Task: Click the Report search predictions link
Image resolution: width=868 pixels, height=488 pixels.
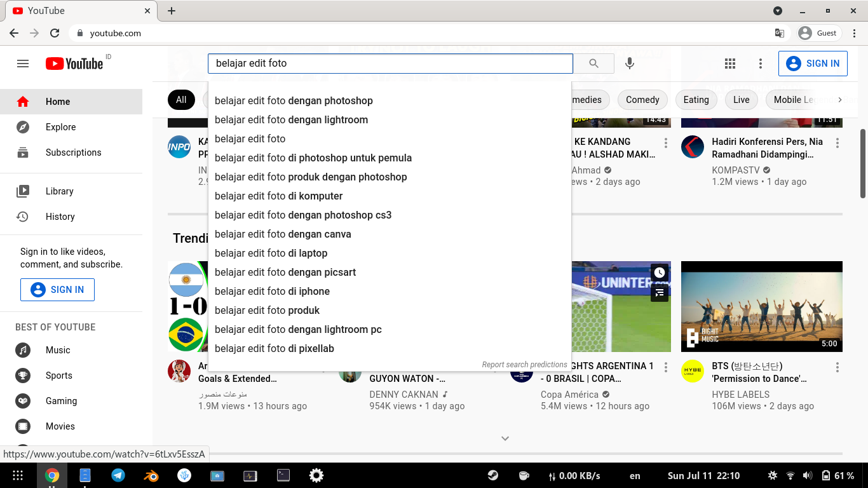Action: pos(524,365)
